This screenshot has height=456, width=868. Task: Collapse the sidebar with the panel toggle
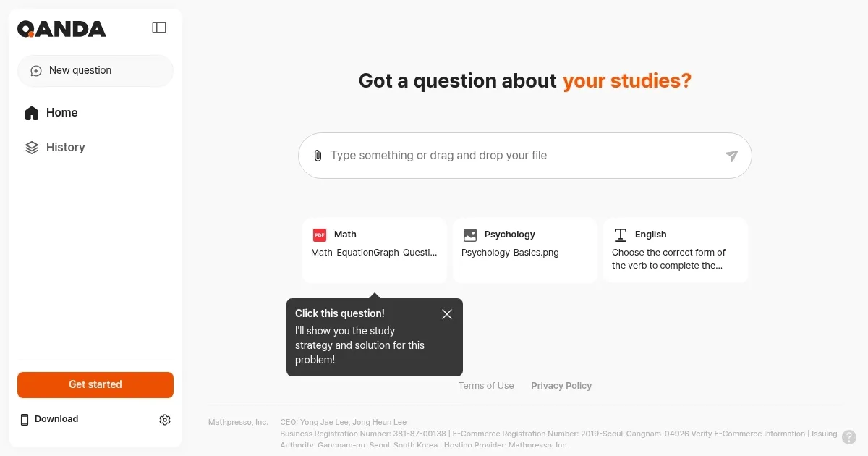158,27
